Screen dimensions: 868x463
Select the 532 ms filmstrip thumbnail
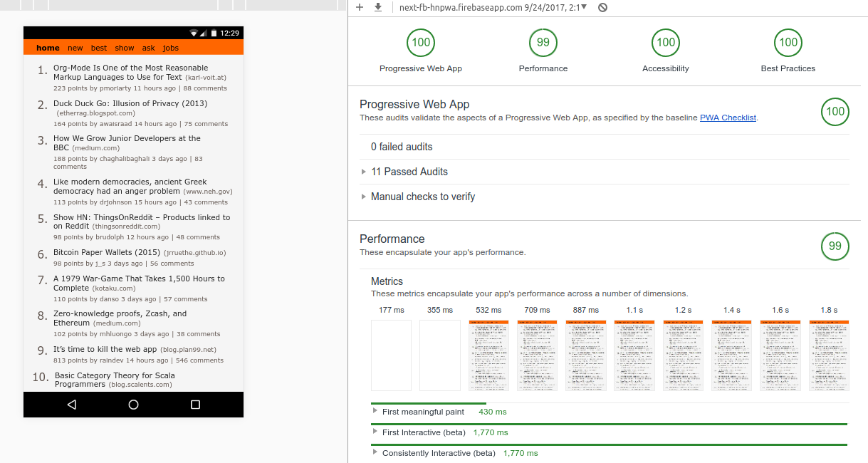(x=488, y=355)
